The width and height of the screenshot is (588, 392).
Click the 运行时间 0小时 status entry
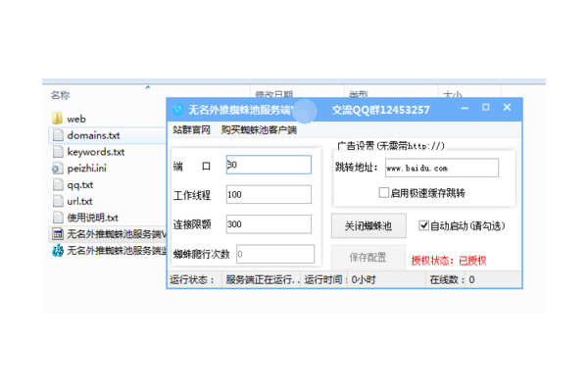click(340, 280)
